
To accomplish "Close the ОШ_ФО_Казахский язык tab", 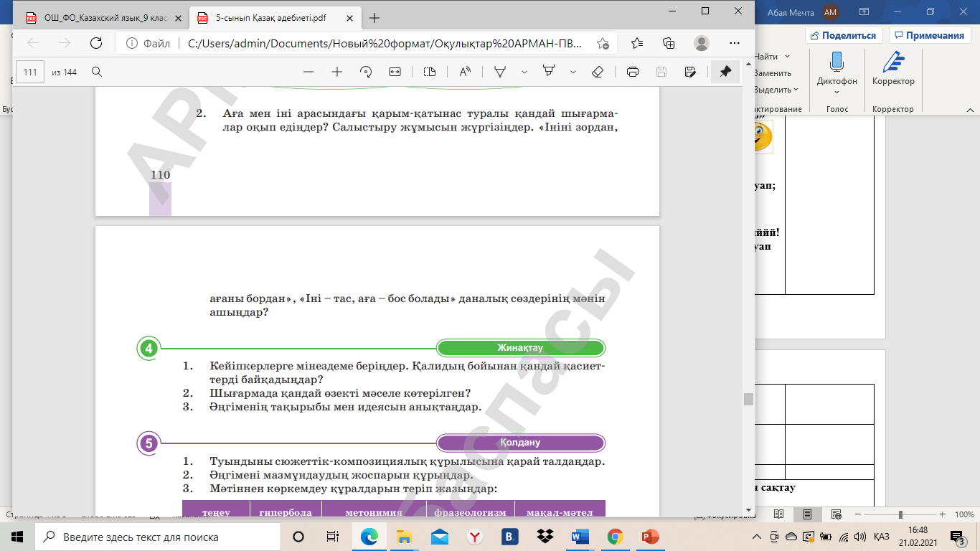I will point(178,18).
